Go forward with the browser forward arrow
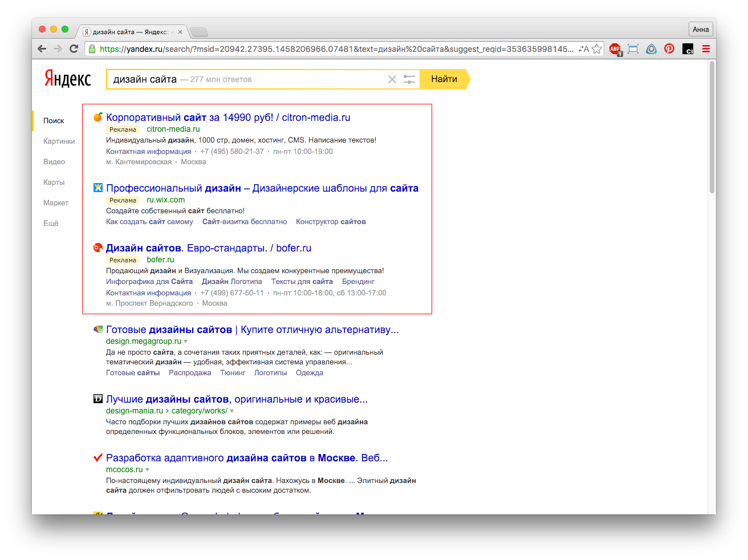The image size is (748, 560). [58, 48]
